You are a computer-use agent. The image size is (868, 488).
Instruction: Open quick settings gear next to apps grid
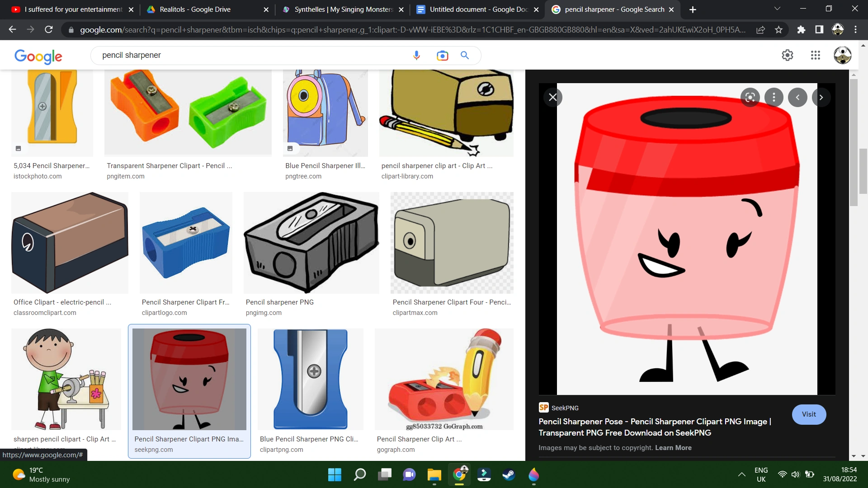pos(788,55)
